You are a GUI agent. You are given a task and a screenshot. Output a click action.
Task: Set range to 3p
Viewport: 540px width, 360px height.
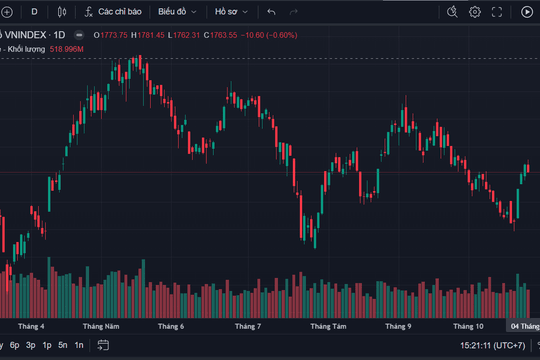[31, 345]
